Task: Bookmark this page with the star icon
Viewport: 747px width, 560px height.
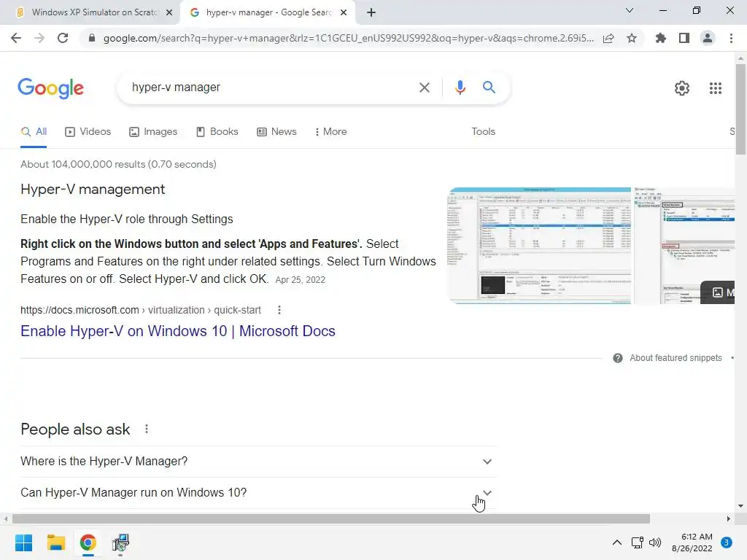Action: 632,38
